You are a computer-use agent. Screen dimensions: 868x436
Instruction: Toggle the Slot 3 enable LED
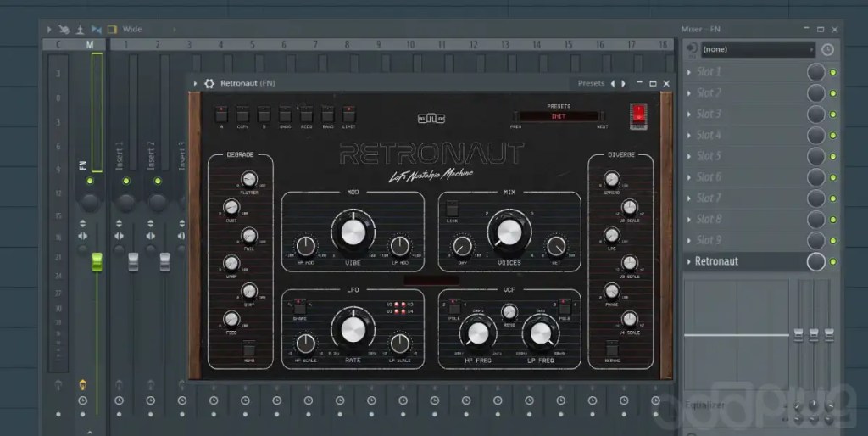833,115
